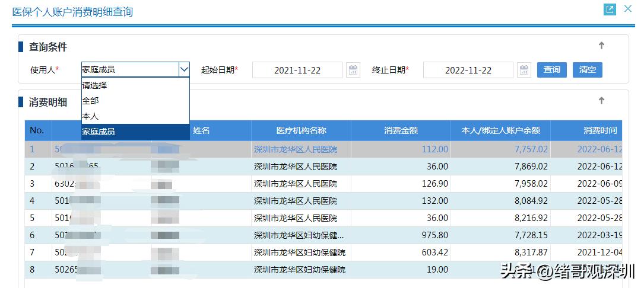This screenshot has width=644, height=288.
Task: Click balance 7,728.15 in row 6
Action: tap(531, 235)
